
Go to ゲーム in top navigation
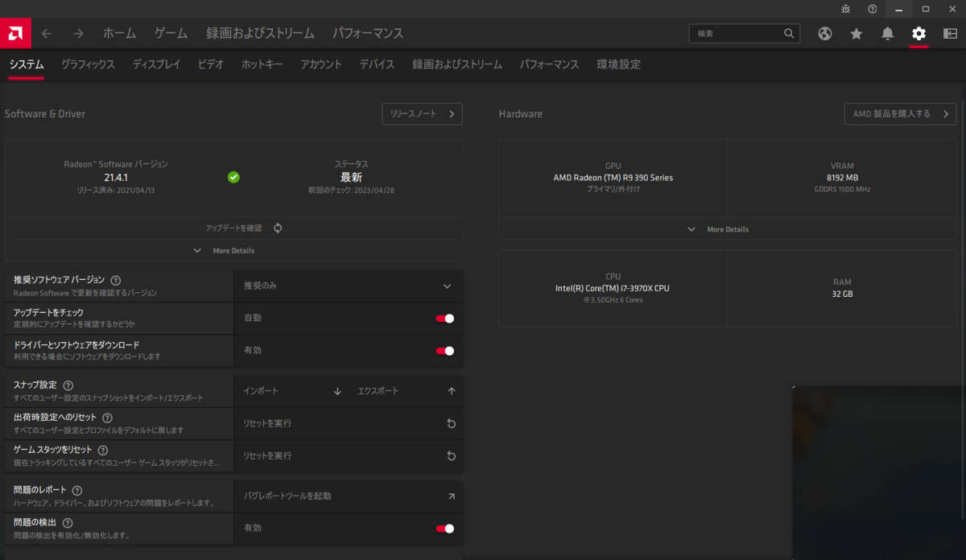point(171,33)
